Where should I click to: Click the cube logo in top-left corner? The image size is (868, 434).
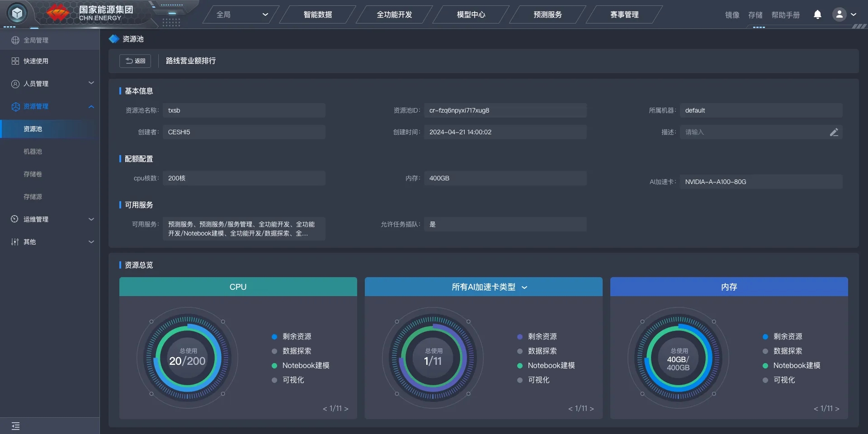click(x=17, y=14)
